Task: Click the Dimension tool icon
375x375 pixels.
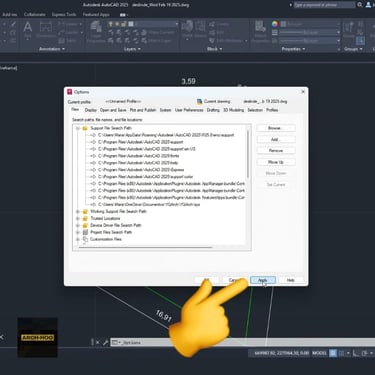Action: coord(46,29)
